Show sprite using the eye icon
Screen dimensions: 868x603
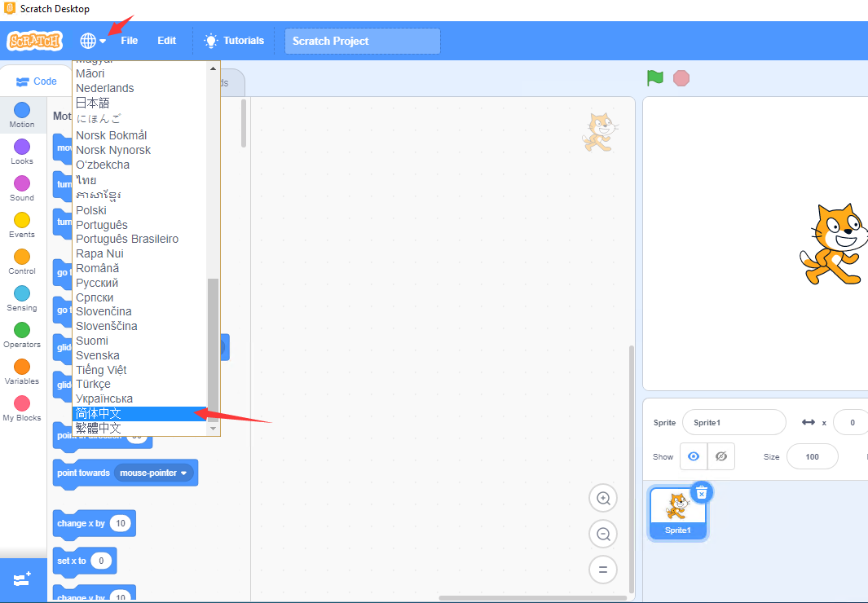click(x=694, y=457)
